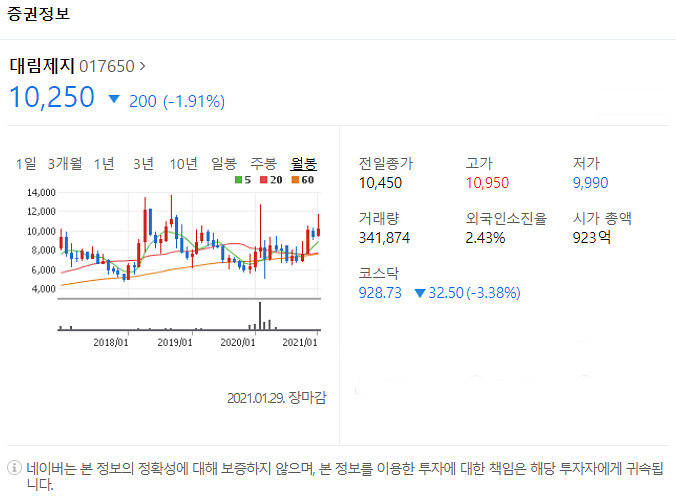Click the 거래량 value 341,874

coord(384,238)
